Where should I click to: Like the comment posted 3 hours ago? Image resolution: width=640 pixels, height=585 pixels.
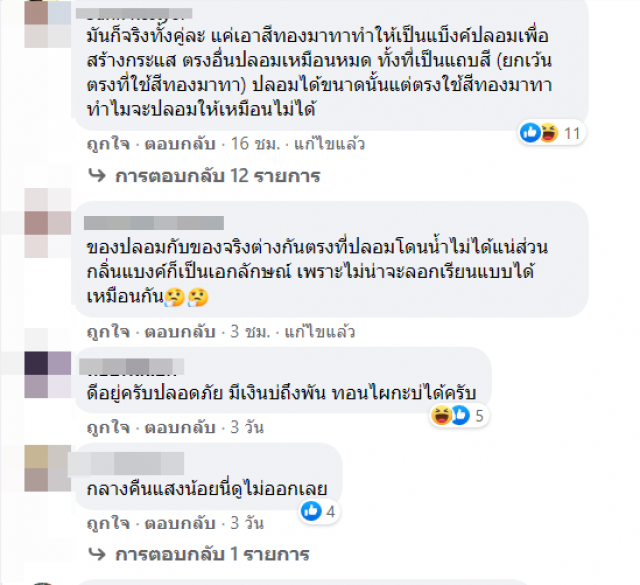tap(108, 332)
